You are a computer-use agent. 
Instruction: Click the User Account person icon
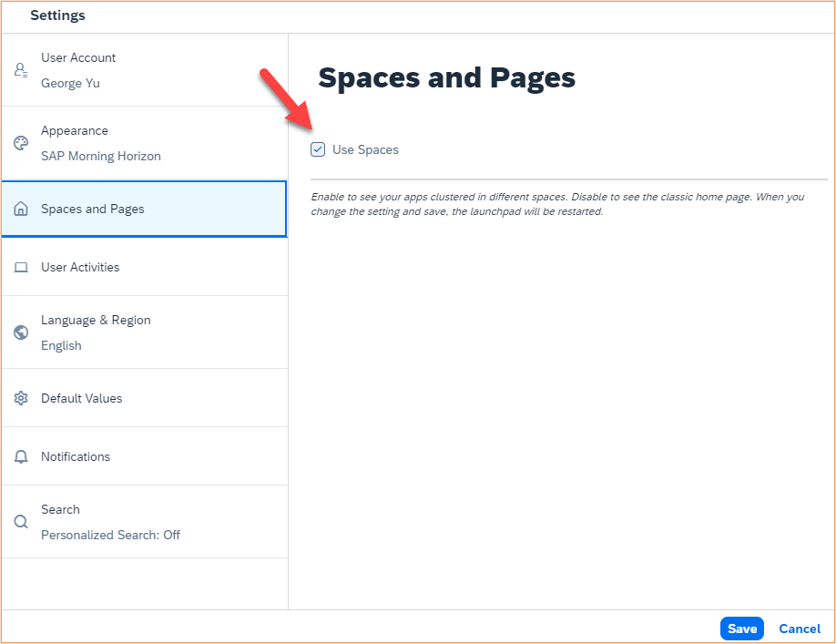coord(21,70)
